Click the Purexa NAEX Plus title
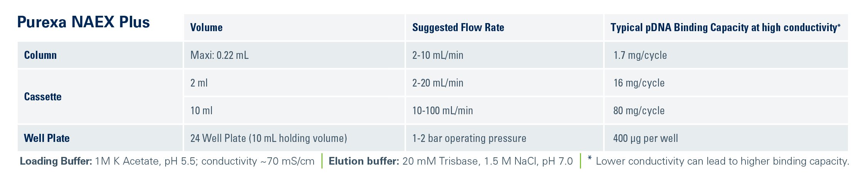 click(x=84, y=22)
